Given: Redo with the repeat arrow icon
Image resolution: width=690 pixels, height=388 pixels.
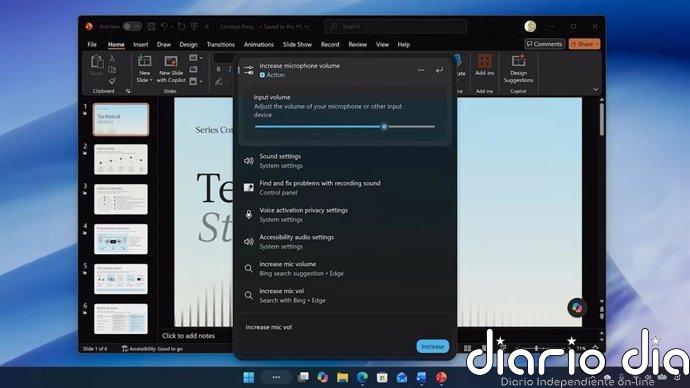Looking at the screenshot, I should [x=181, y=26].
